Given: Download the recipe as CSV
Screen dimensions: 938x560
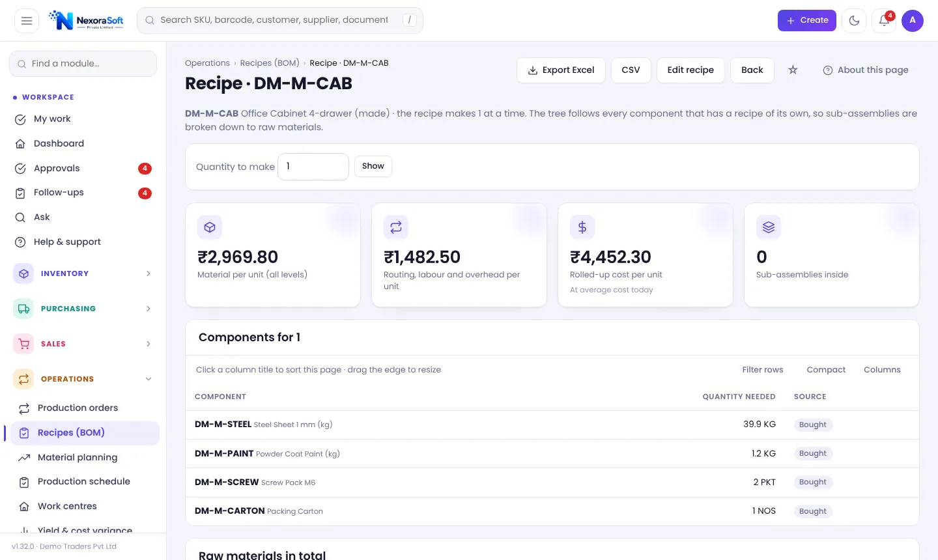Looking at the screenshot, I should coord(631,70).
